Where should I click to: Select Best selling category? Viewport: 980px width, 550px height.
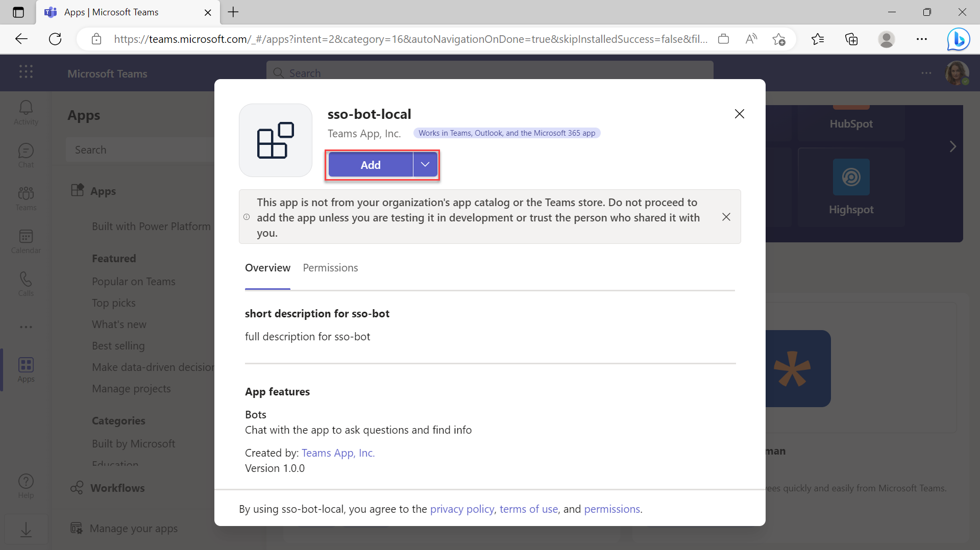point(118,346)
